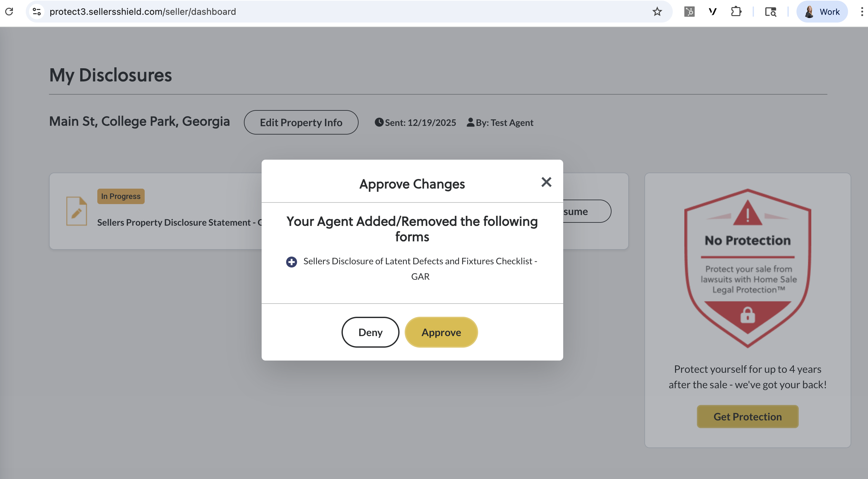Click the In Progress status badge

coord(121,196)
